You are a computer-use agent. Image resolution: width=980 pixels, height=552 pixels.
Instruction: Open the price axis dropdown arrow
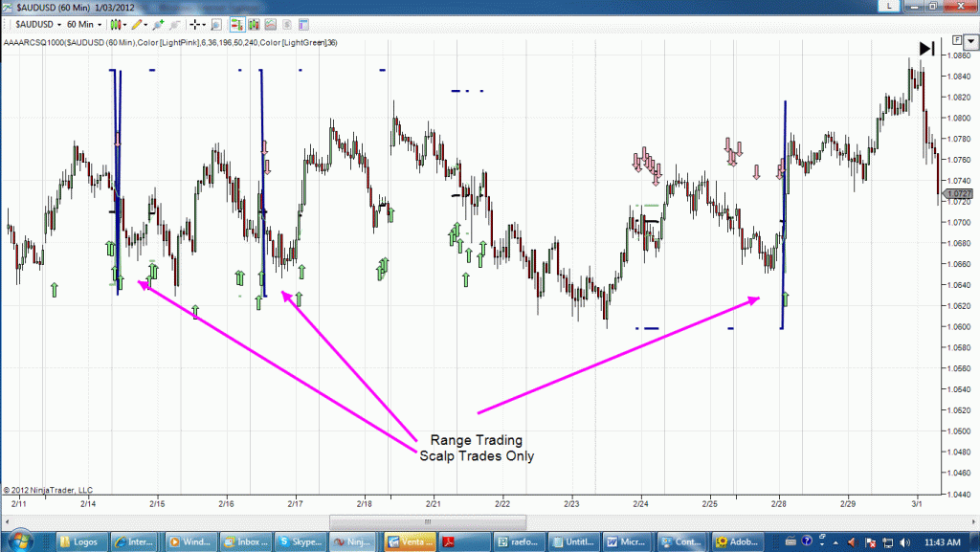point(970,42)
